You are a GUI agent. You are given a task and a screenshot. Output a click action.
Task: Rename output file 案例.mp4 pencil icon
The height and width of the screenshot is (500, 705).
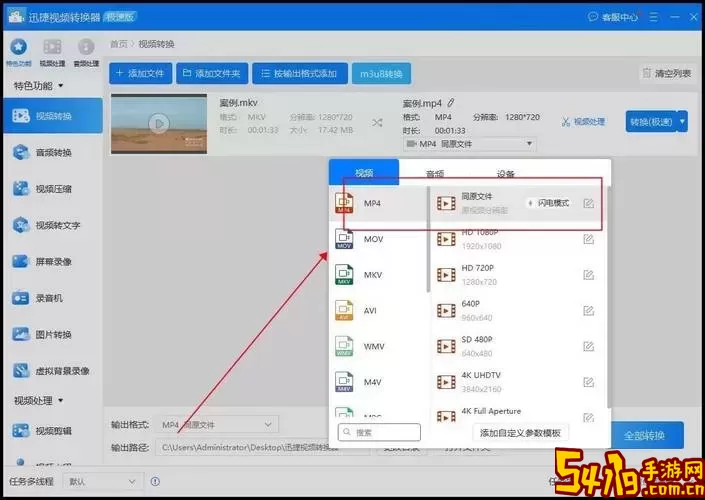pyautogui.click(x=451, y=103)
